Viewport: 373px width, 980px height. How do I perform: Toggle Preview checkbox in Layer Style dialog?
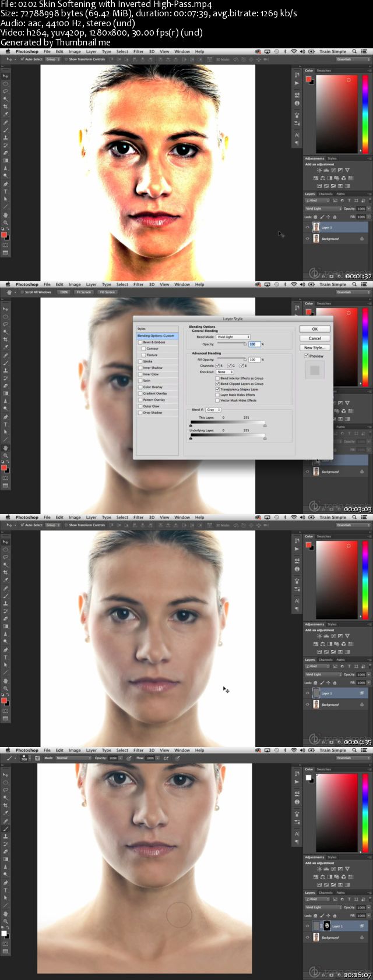pos(307,356)
